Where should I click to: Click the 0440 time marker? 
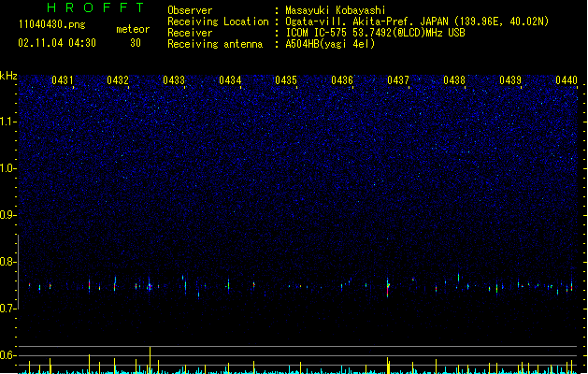coord(566,80)
